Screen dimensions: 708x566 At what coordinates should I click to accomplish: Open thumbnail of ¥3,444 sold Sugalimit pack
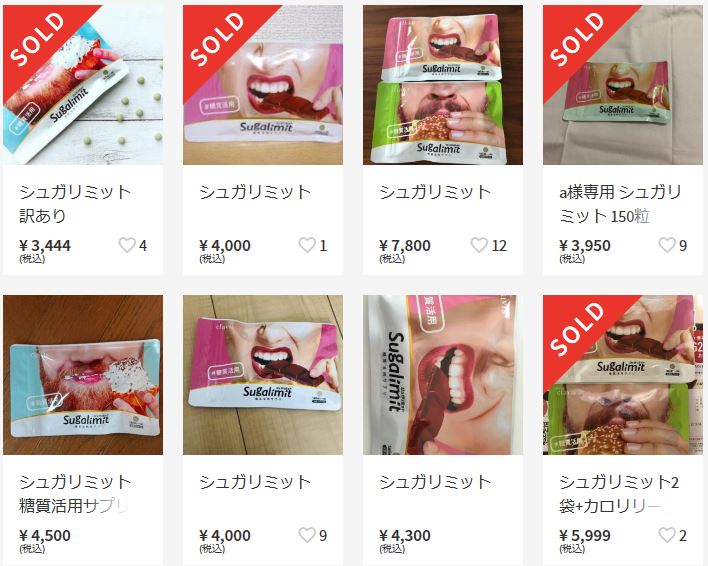pyautogui.click(x=83, y=85)
